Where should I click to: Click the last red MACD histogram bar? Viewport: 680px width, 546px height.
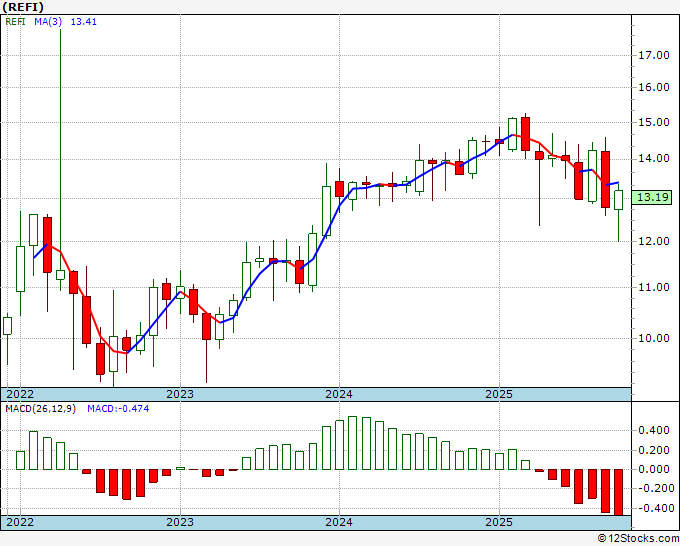point(618,492)
